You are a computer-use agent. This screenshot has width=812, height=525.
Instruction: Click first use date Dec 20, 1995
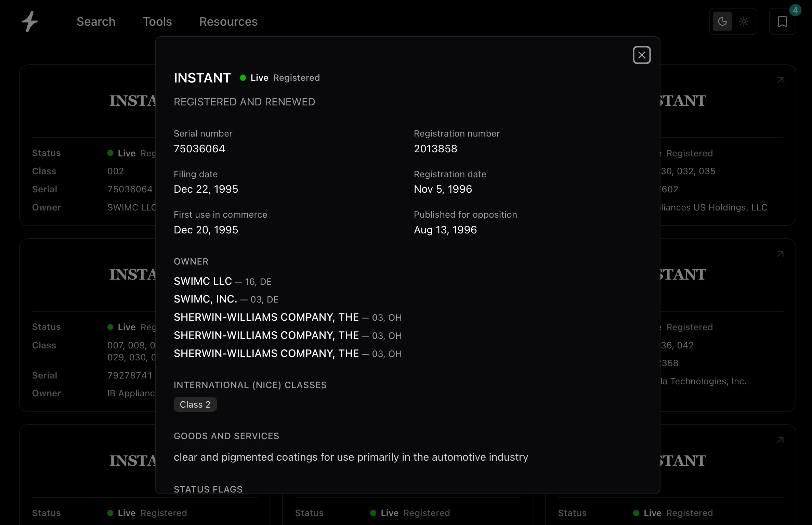pos(206,230)
